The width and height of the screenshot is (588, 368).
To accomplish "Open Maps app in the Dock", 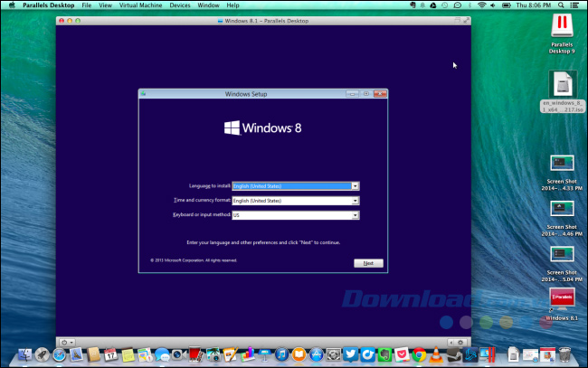I will pos(145,354).
